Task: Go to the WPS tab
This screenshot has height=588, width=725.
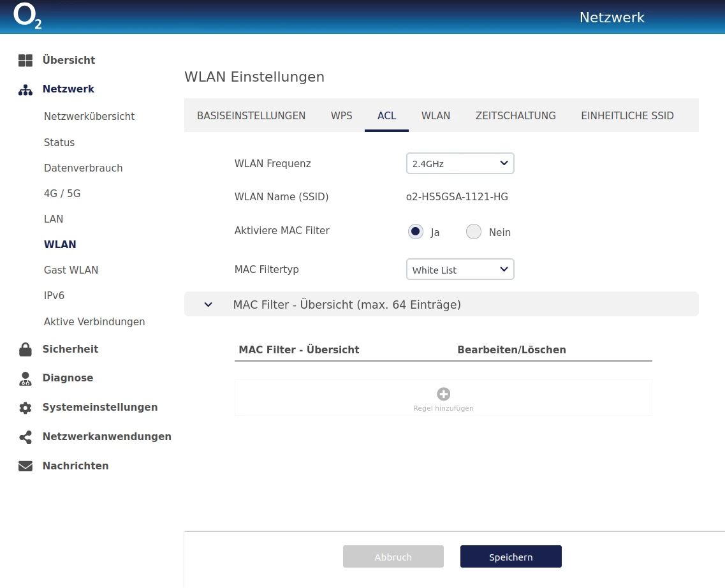Action: 341,115
